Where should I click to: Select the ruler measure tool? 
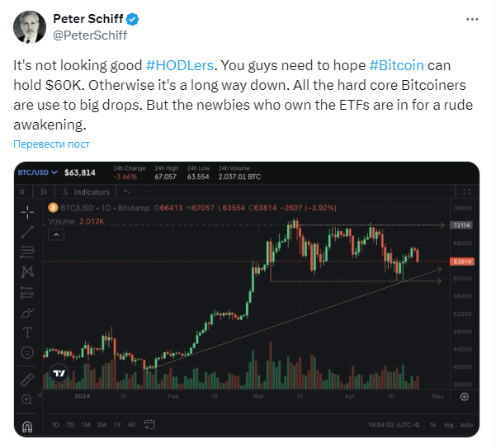pyautogui.click(x=27, y=380)
